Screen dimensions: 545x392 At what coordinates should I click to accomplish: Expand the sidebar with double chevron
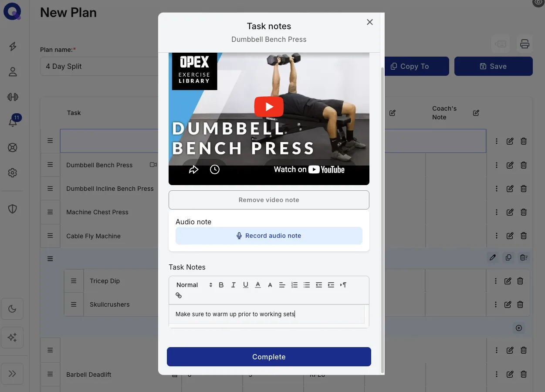pyautogui.click(x=12, y=374)
